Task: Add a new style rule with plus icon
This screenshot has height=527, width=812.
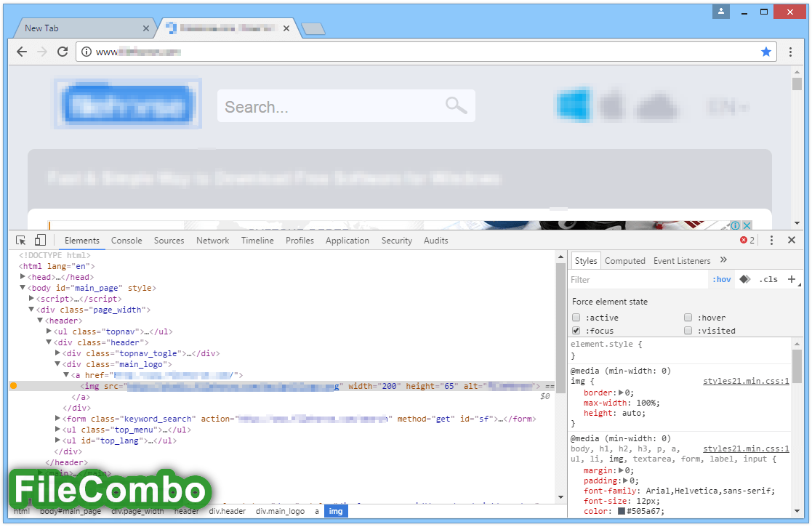Action: (792, 280)
